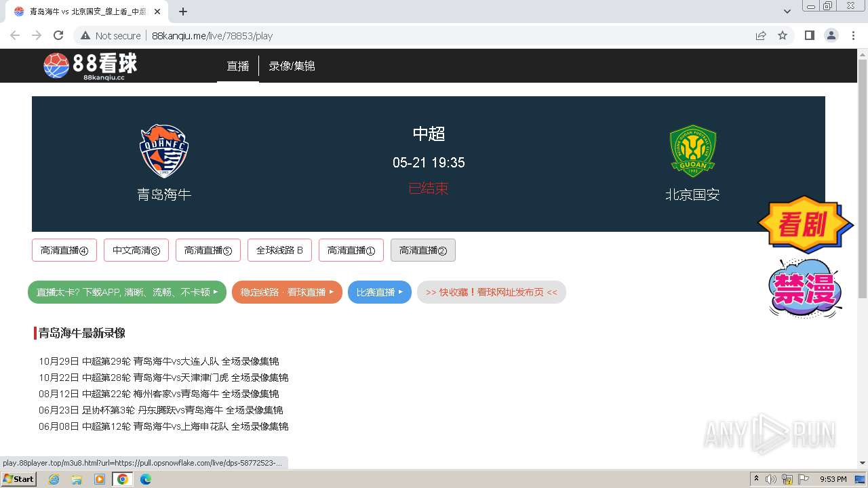
Task: Show hidden system tray icons
Action: pos(756,479)
